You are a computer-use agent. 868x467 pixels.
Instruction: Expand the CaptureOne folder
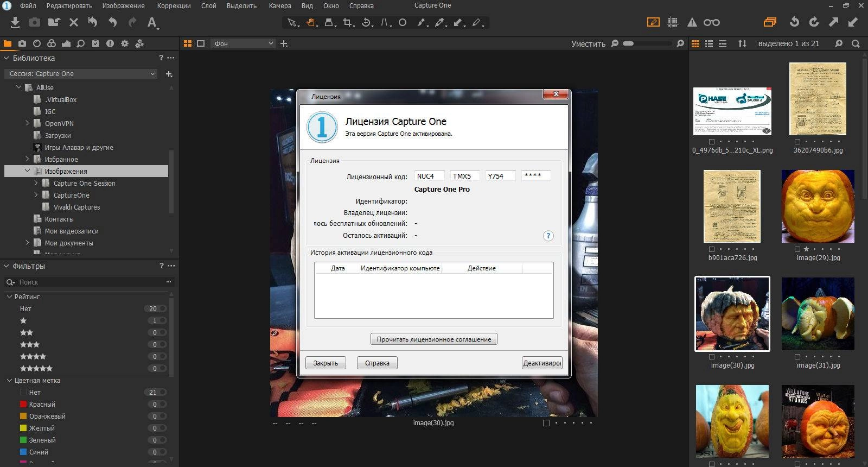[x=36, y=195]
